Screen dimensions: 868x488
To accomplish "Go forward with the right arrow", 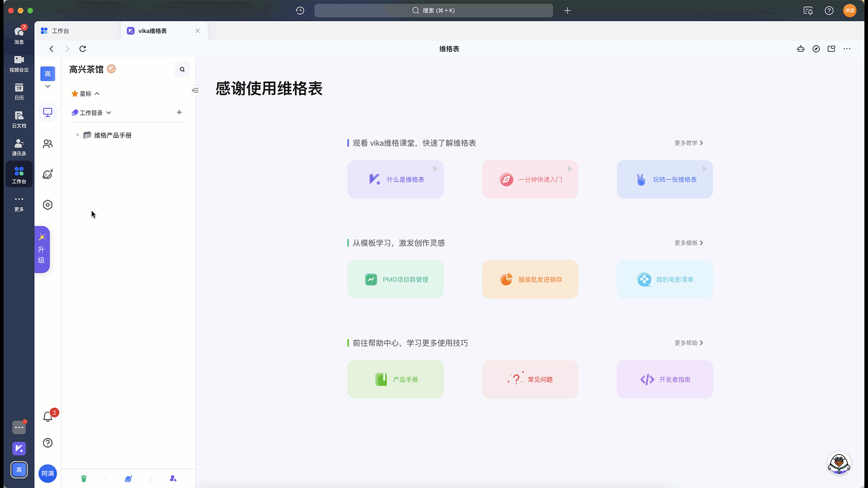I will [67, 49].
